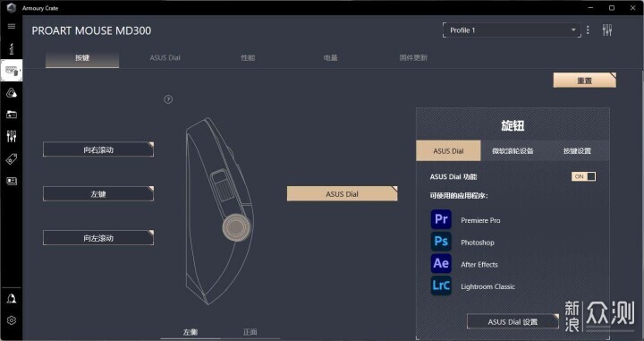Open ASUS Dial 设置 button
644x341 pixels.
513,321
